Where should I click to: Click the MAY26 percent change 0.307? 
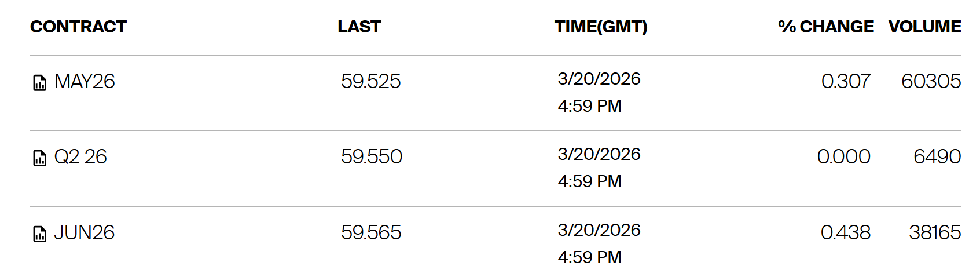click(846, 81)
